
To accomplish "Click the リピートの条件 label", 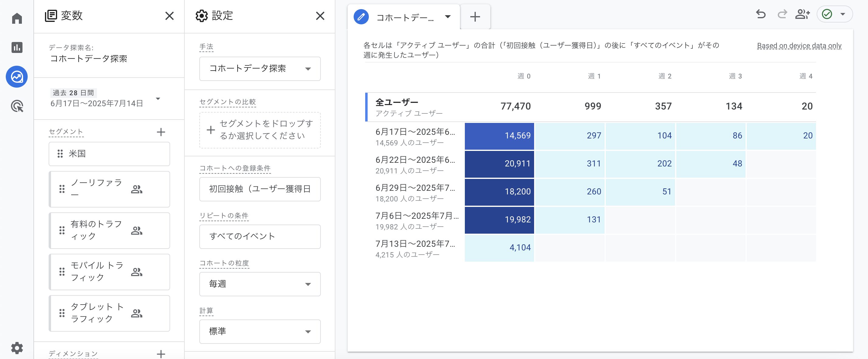I will 224,216.
